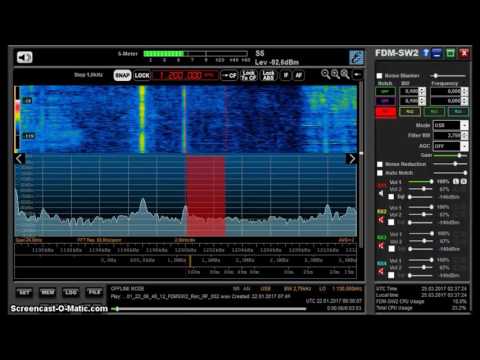Toggle the frequency LOCK button
Image resolution: width=480 pixels, height=360 pixels.
[142, 75]
